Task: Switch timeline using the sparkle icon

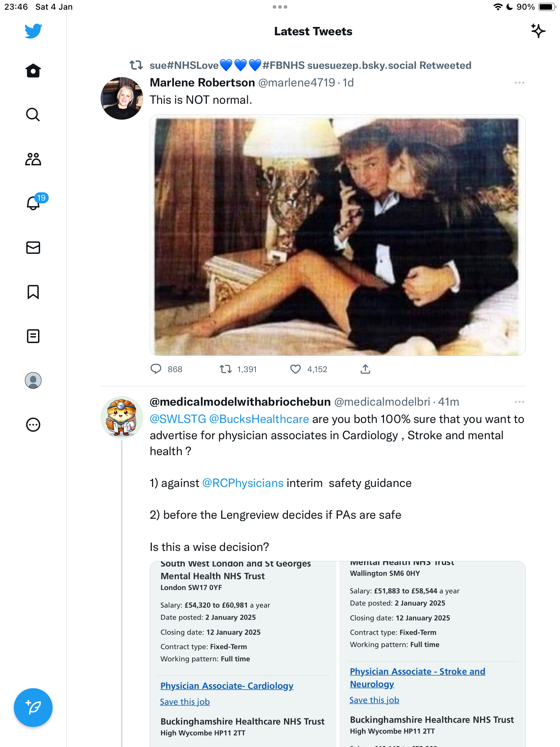Action: [538, 31]
